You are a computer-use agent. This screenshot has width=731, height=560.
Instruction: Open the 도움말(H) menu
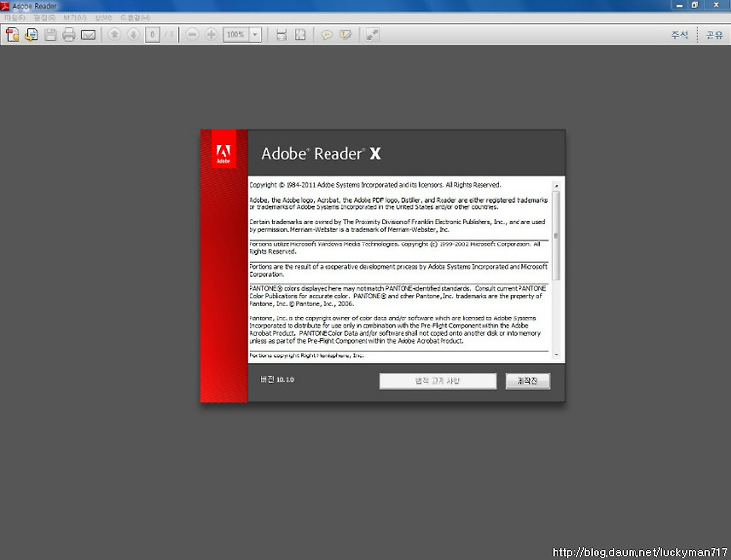click(x=135, y=18)
